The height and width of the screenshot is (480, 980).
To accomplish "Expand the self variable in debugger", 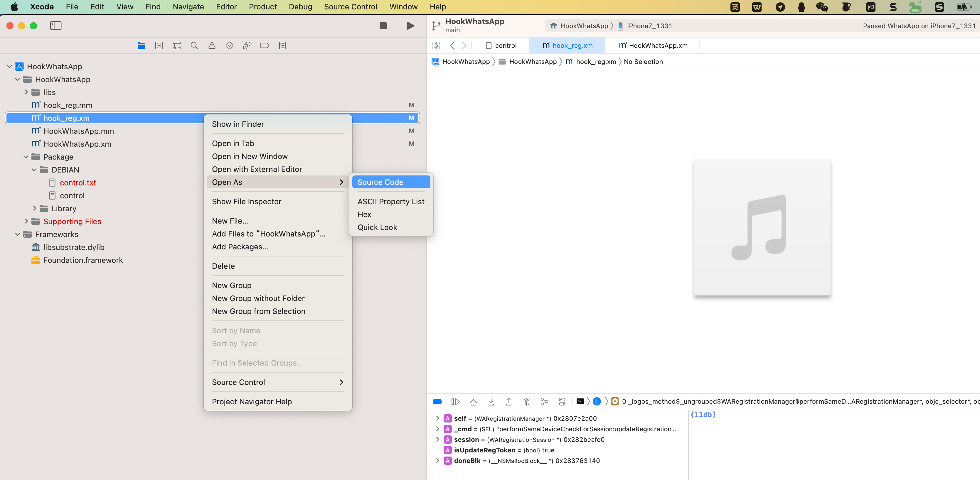I will point(437,418).
